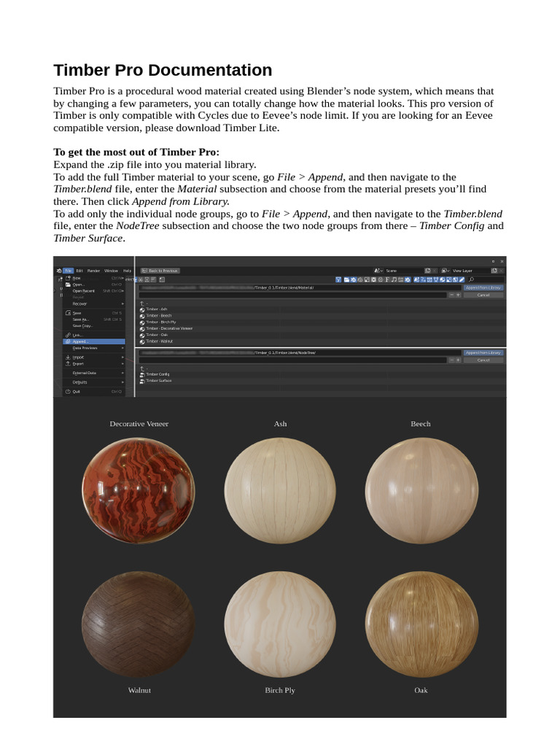Click plus button next to Material filename field
The height and width of the screenshot is (747, 560).
(458, 295)
